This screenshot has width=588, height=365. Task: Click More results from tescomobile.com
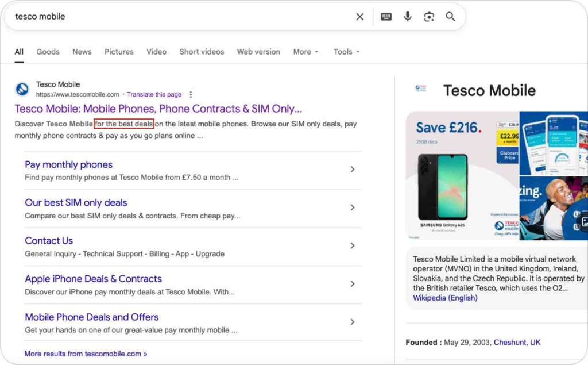[x=85, y=354]
